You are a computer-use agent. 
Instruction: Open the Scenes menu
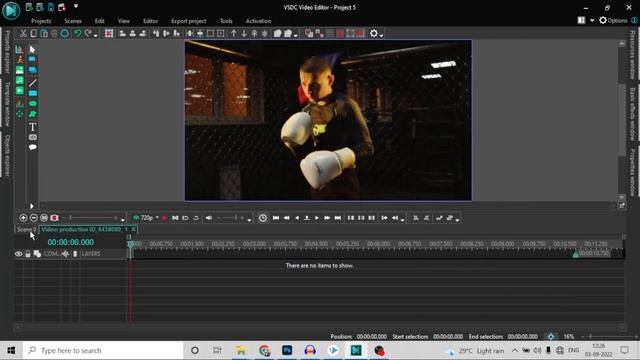[x=73, y=21]
